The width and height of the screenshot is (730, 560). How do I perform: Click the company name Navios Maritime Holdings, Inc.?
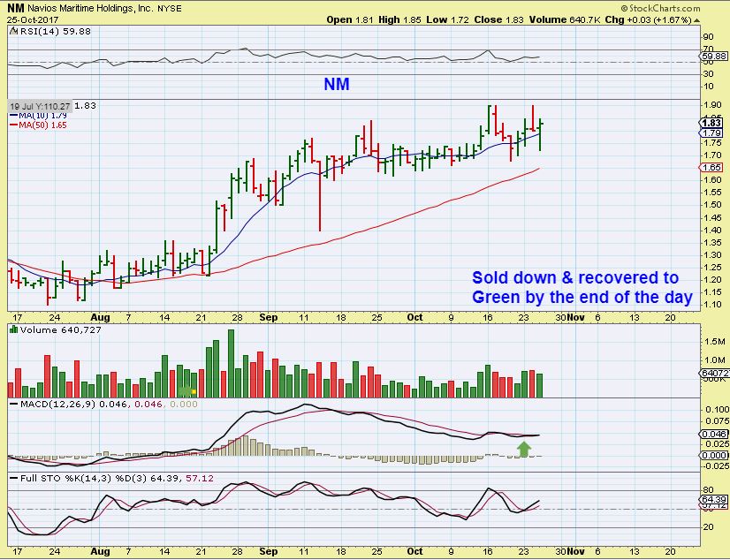click(91, 8)
